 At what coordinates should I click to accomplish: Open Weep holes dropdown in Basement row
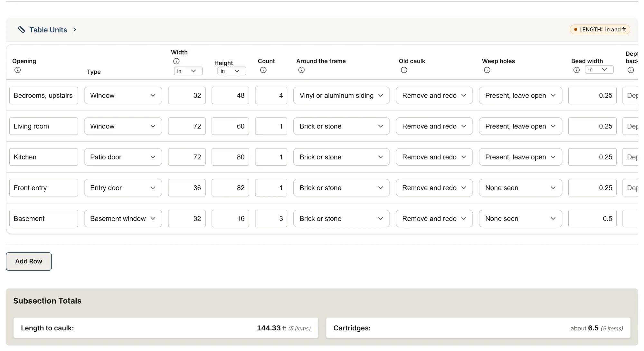pos(520,219)
